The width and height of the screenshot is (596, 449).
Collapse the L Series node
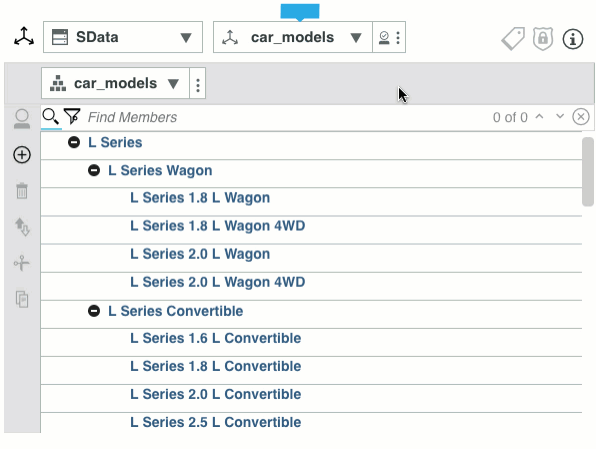click(74, 142)
